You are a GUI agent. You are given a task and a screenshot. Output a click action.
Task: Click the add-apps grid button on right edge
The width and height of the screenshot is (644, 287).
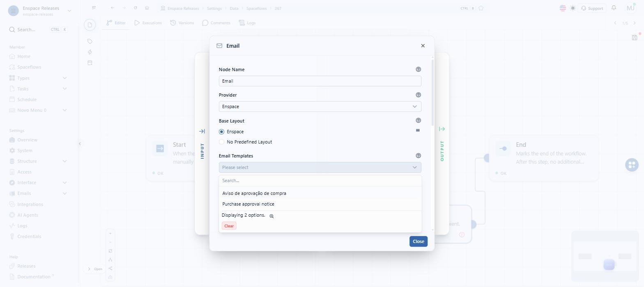click(x=632, y=165)
